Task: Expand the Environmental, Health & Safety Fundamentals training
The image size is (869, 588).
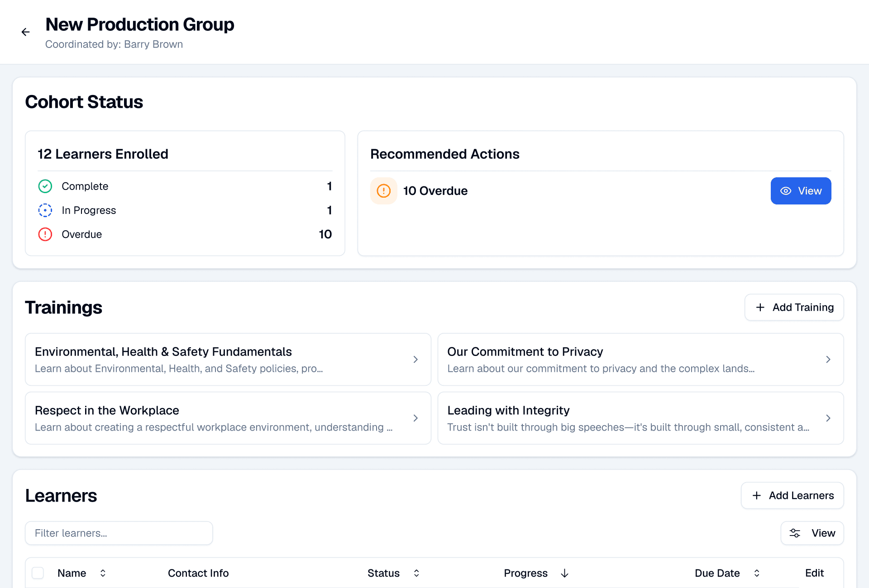Action: click(415, 359)
